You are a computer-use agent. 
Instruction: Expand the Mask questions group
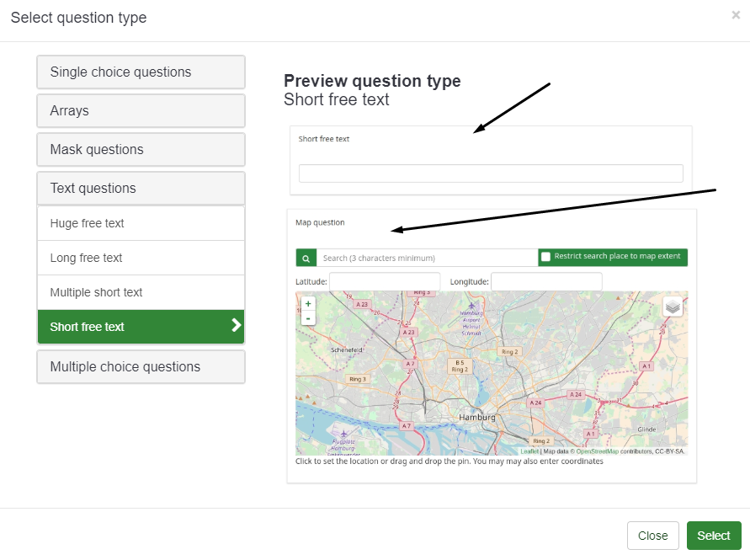point(141,150)
